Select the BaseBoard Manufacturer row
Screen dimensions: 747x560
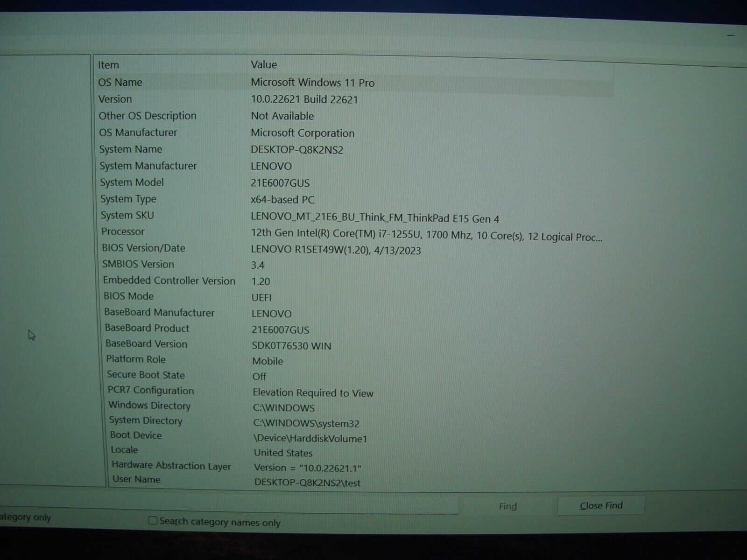pos(355,313)
